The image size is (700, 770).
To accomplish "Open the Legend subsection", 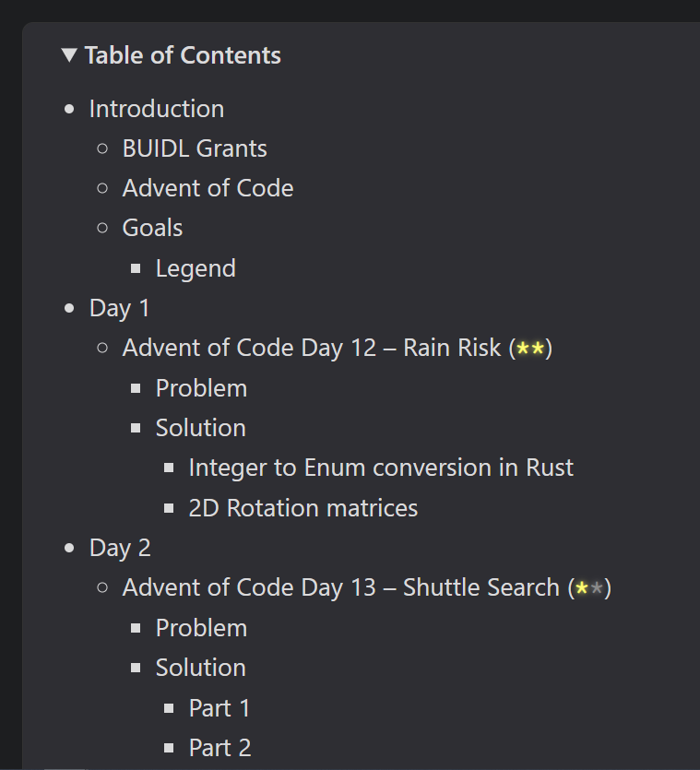I will (196, 267).
